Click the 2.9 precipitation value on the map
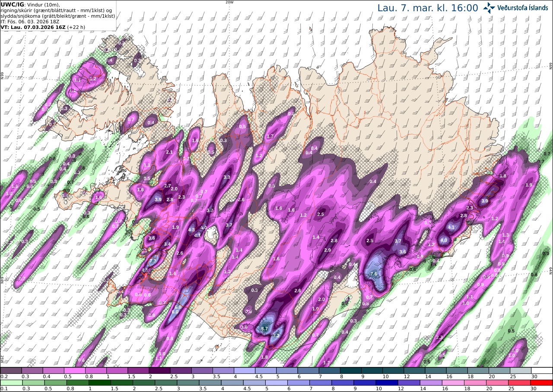This screenshot has height=392, width=553. (x=327, y=250)
